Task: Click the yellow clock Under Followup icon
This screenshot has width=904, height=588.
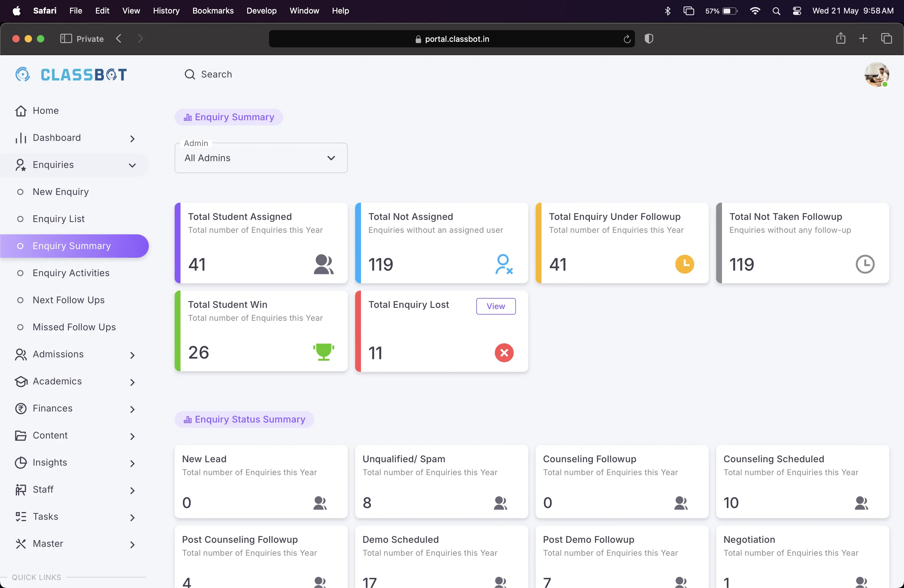Action: (684, 264)
